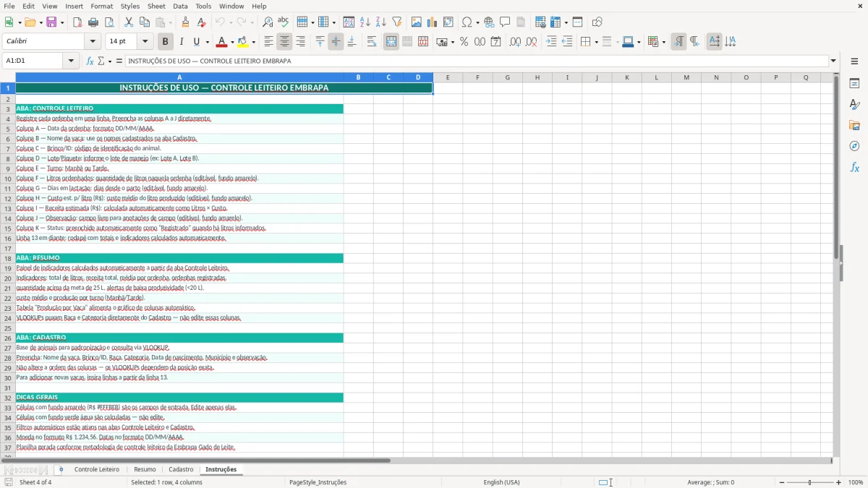Open the Sidebar Navigator deck
Viewport: 868px width, 488px height.
[x=854, y=146]
